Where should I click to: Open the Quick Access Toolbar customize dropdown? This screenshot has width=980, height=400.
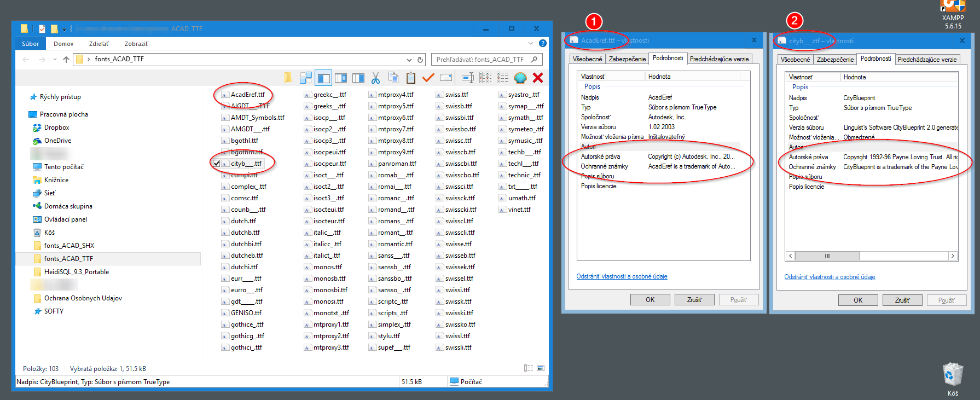click(64, 29)
